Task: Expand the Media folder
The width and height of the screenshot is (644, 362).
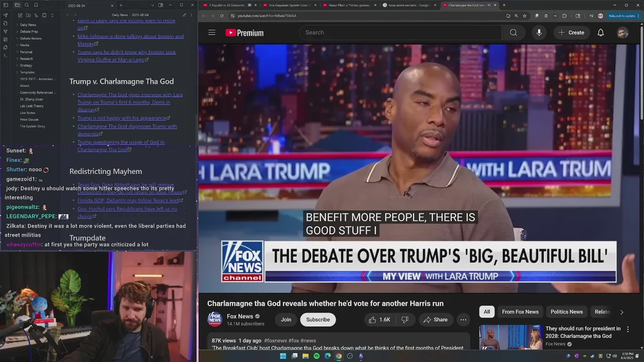Action: [24, 45]
